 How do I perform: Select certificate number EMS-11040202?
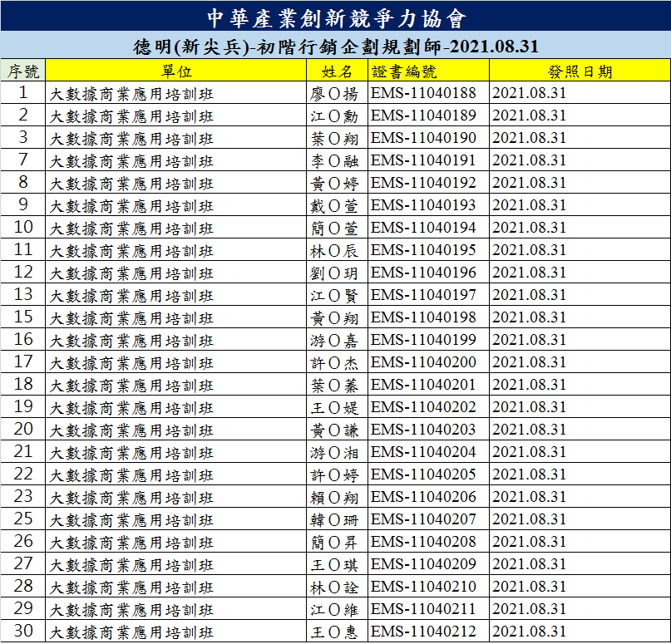(422, 407)
